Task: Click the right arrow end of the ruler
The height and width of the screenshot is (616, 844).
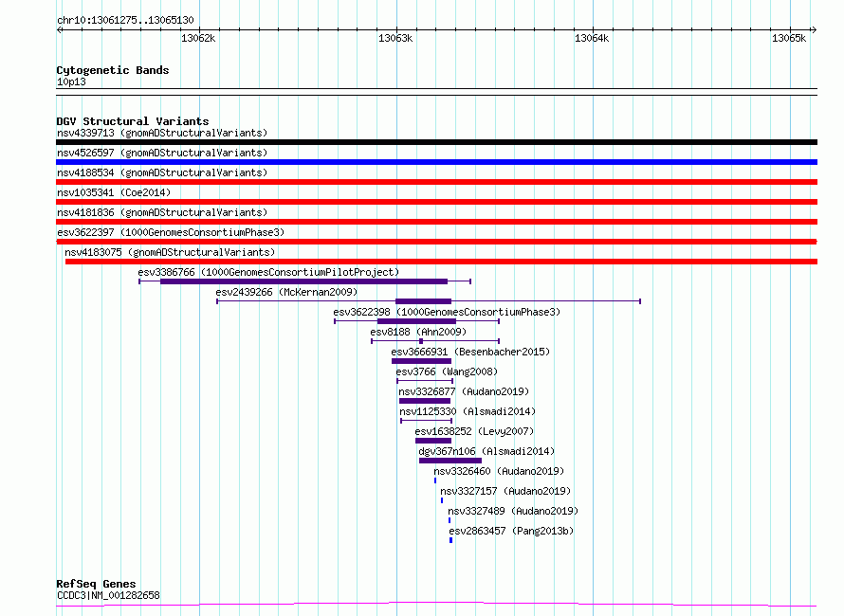Action: click(814, 30)
